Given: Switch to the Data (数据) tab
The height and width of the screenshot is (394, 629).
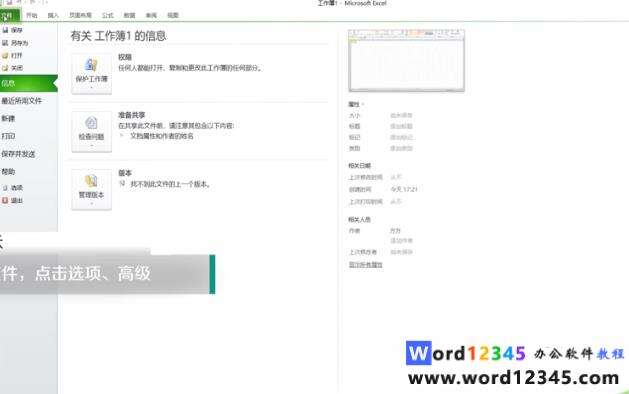Looking at the screenshot, I should tap(129, 15).
